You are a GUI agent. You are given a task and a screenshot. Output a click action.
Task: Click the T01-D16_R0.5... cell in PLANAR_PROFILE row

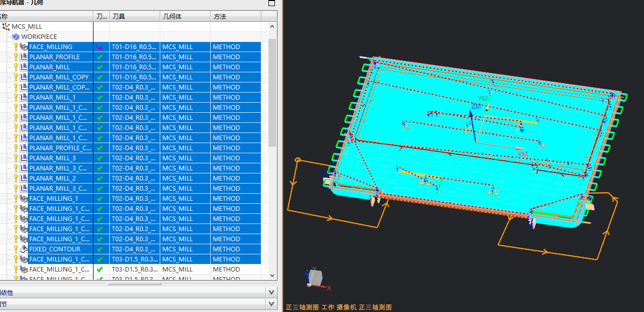click(x=134, y=57)
